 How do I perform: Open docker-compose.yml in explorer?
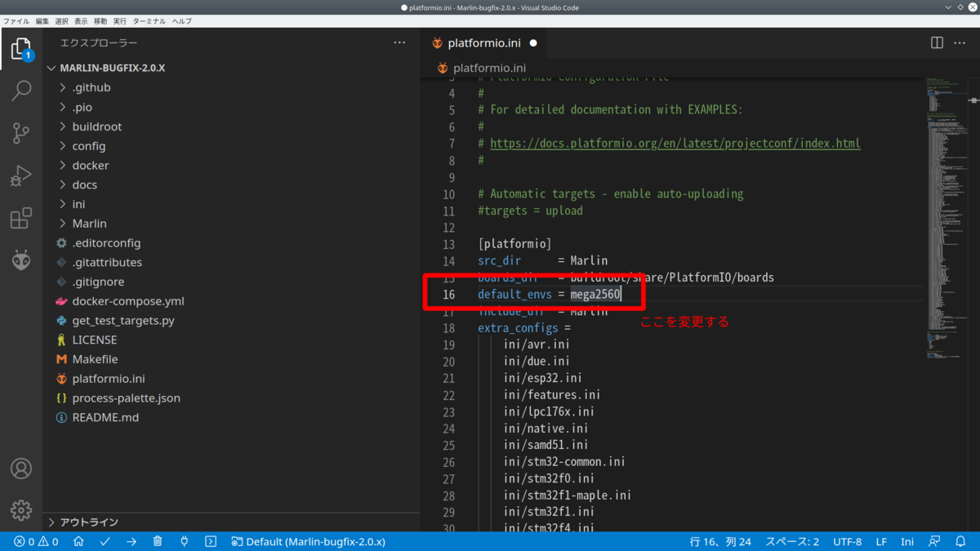tap(128, 301)
